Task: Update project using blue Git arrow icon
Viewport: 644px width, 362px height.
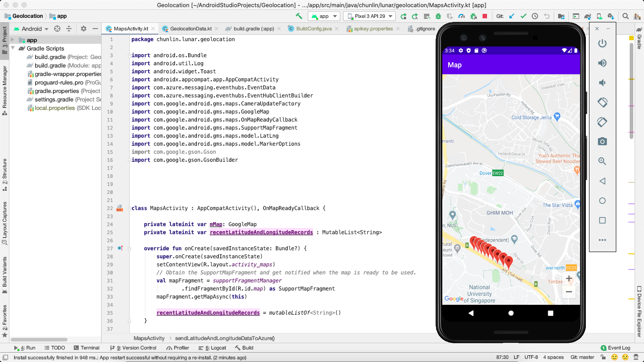Action: point(512,16)
